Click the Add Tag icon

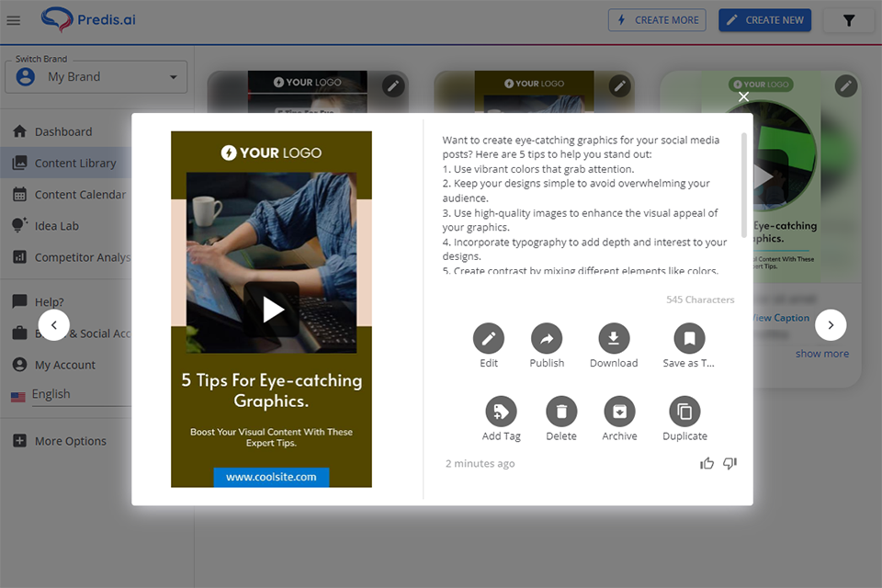point(502,412)
